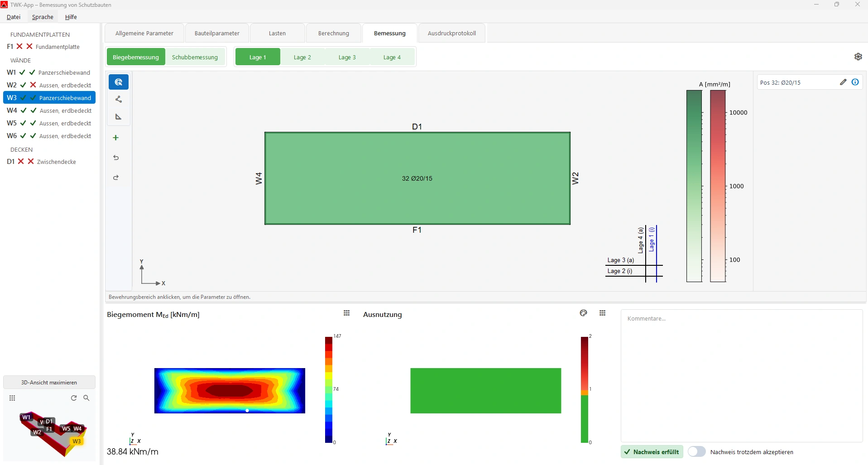Viewport: 868px width, 465px height.
Task: Select Biegebemessung mode
Action: tap(136, 57)
